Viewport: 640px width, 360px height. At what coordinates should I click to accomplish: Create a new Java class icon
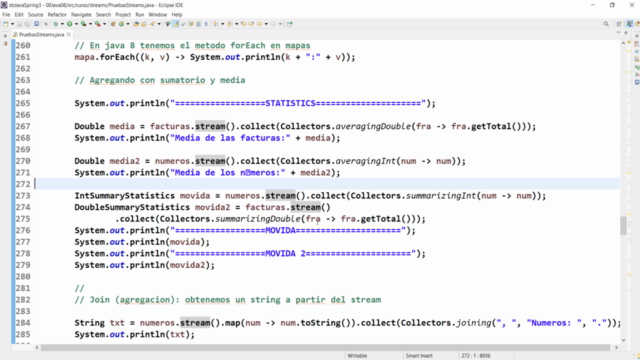pos(121,24)
